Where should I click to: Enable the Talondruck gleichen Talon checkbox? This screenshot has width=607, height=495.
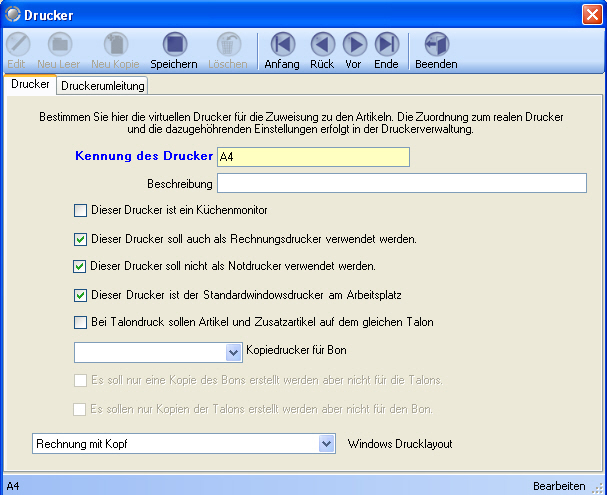point(81,323)
